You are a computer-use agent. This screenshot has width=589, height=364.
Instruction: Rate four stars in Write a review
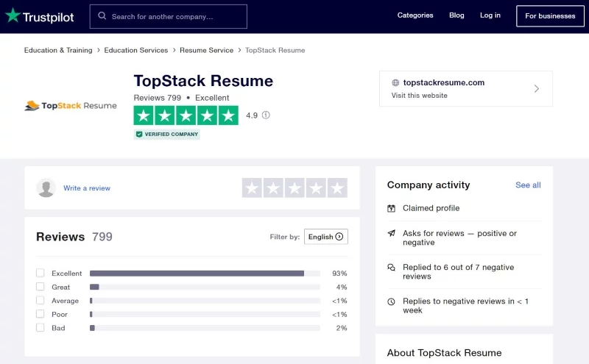[317, 188]
